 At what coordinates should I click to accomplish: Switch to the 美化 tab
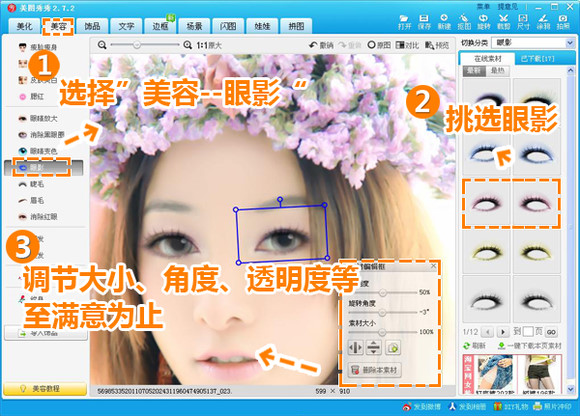[x=24, y=26]
